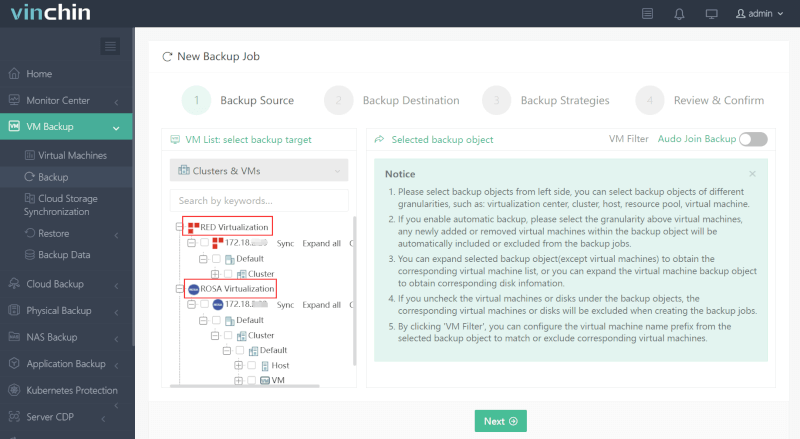Check the RED Virtualization 172.18 host checkbox
This screenshot has height=439, width=800.
tap(204, 242)
